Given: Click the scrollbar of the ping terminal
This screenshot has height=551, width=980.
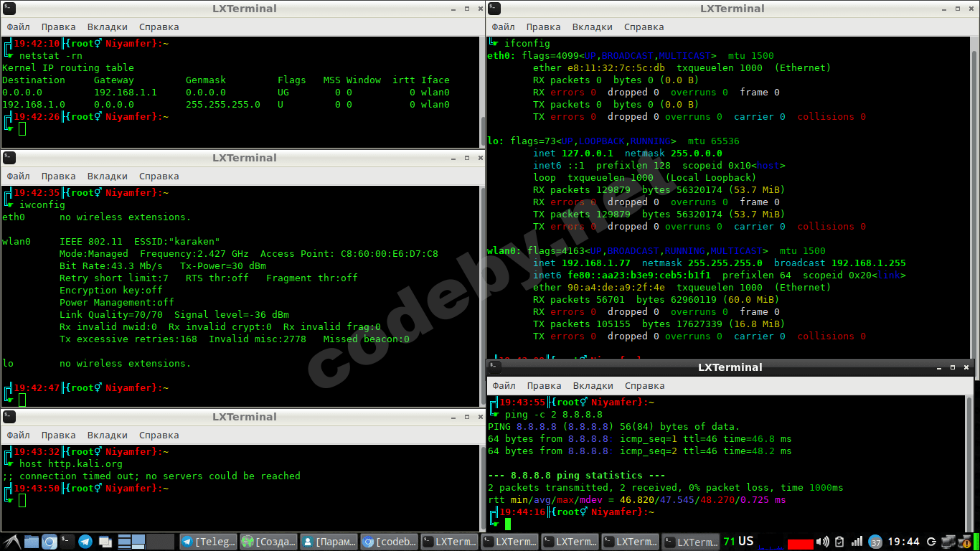Looking at the screenshot, I should click(969, 463).
